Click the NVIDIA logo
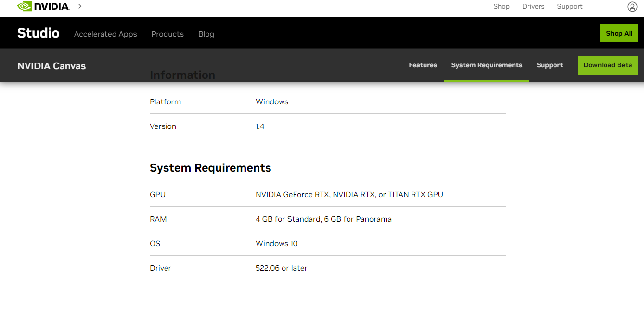The height and width of the screenshot is (327, 644). tap(43, 6)
